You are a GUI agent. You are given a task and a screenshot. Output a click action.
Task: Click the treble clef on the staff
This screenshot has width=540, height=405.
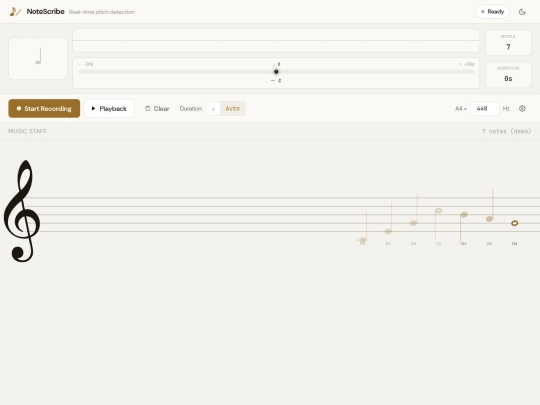(x=22, y=211)
